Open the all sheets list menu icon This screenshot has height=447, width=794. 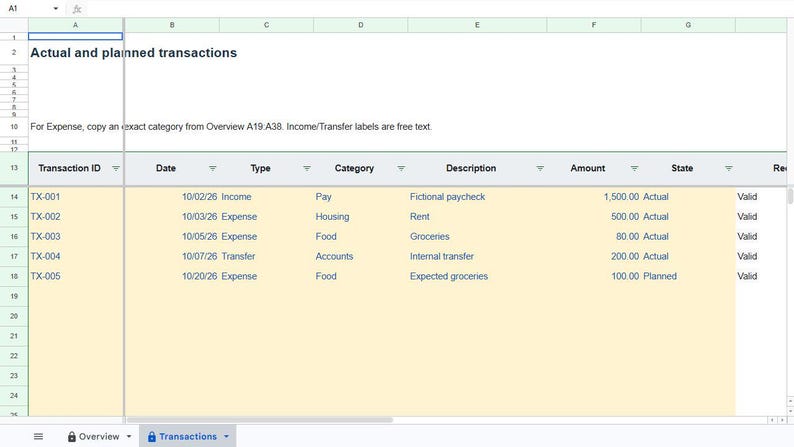(38, 436)
